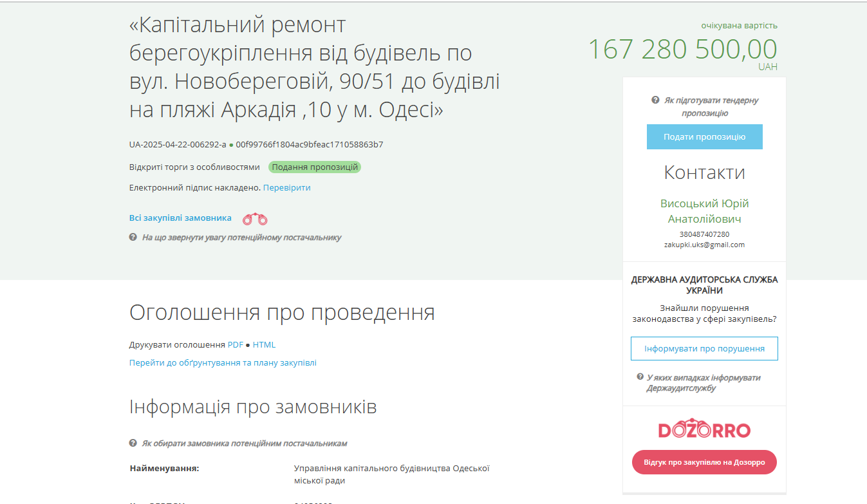Go to Перейти до обґрунтування та плану закупівлі
This screenshot has height=504, width=867.
223,363
